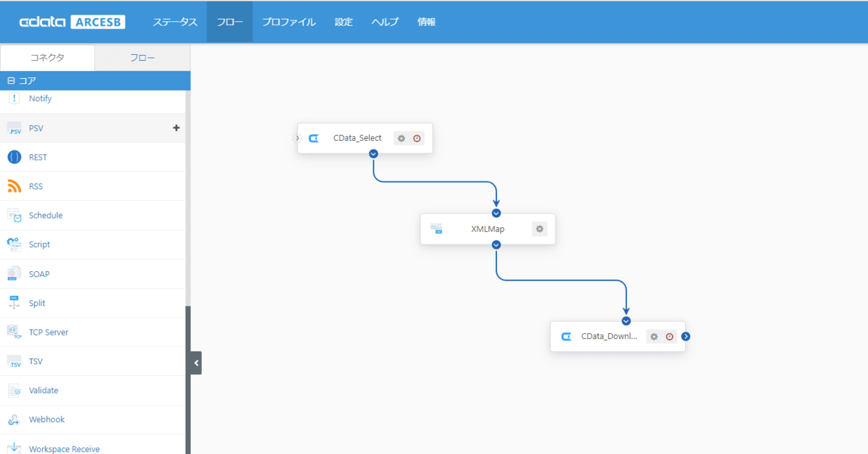Open the プロファイル top menu item

click(289, 22)
